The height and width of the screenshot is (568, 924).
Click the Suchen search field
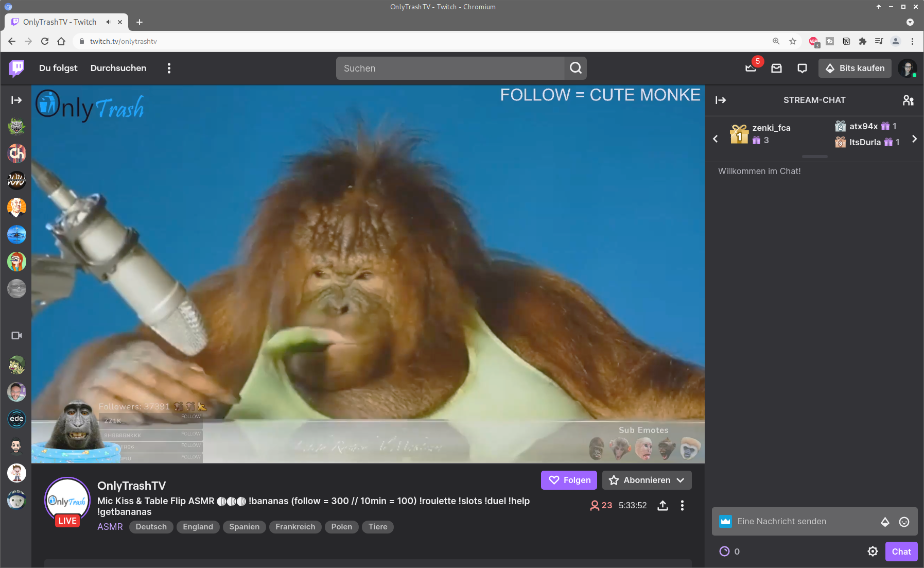[450, 68]
